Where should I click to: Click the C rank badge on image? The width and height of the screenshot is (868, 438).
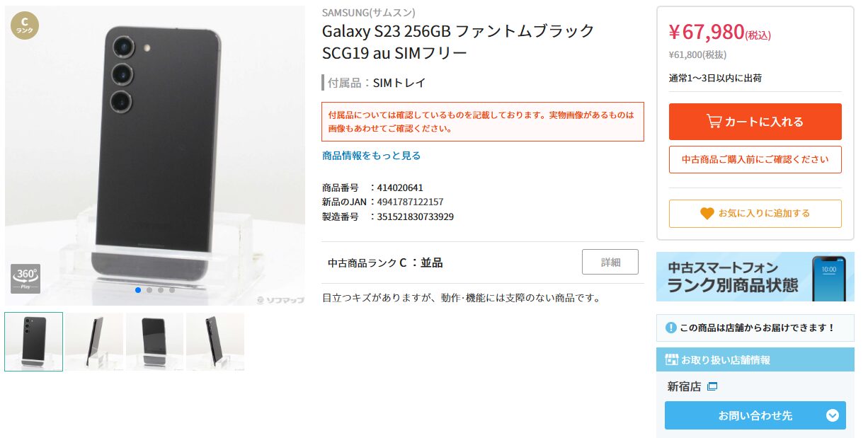tap(25, 25)
